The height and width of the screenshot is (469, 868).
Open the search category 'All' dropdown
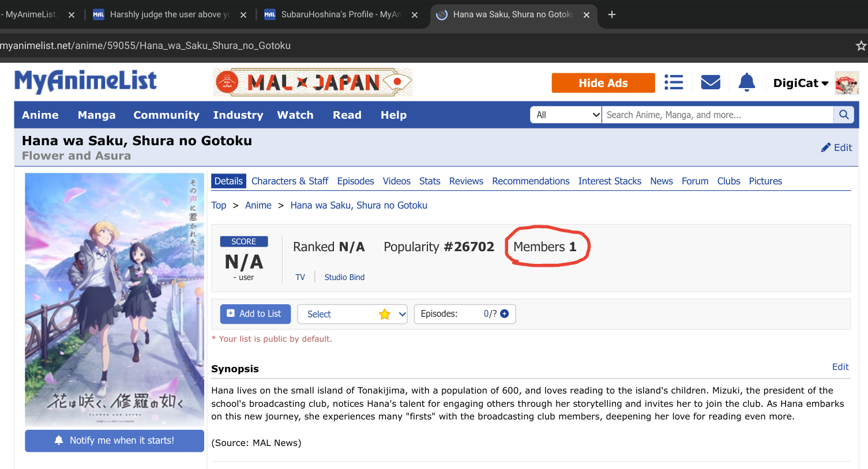coord(566,115)
